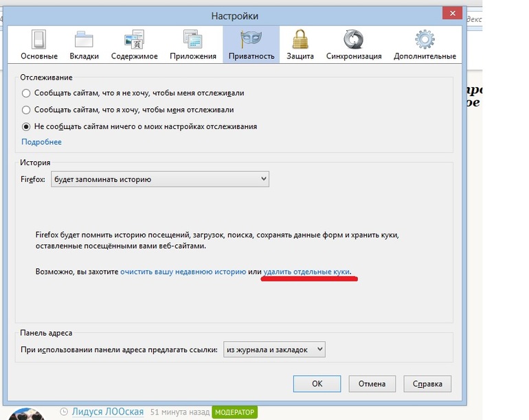Expand the Firefox history mode dropdown
The image size is (529, 420).
click(159, 179)
